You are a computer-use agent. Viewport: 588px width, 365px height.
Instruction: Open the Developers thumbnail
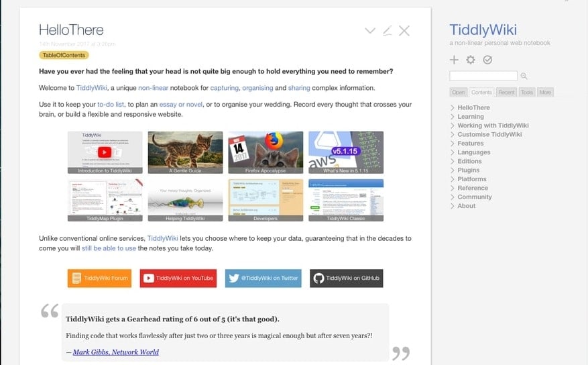266,200
